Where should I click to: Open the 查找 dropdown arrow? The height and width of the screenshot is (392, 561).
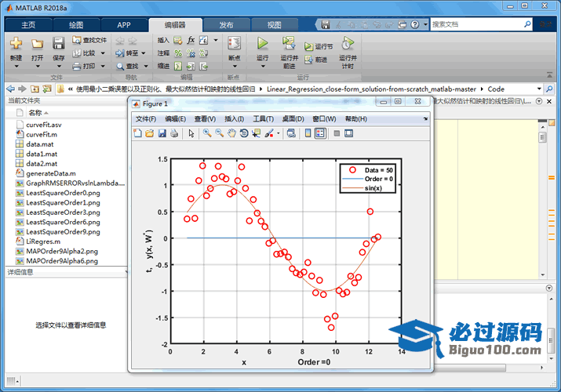click(x=146, y=66)
